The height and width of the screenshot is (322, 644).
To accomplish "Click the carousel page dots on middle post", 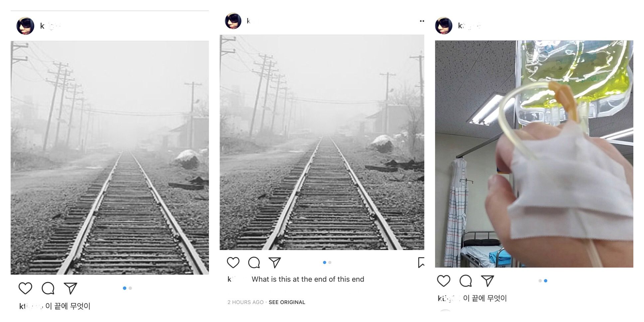I will click(327, 262).
